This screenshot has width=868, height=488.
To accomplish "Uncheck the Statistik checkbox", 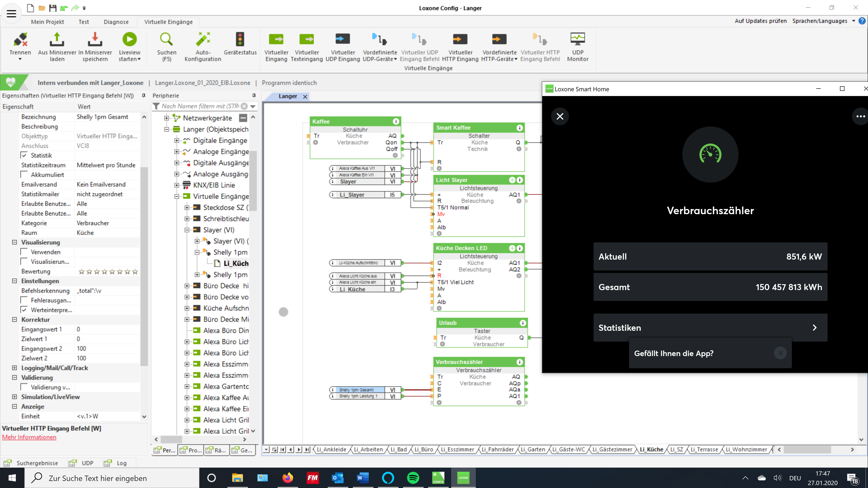I will click(x=24, y=155).
